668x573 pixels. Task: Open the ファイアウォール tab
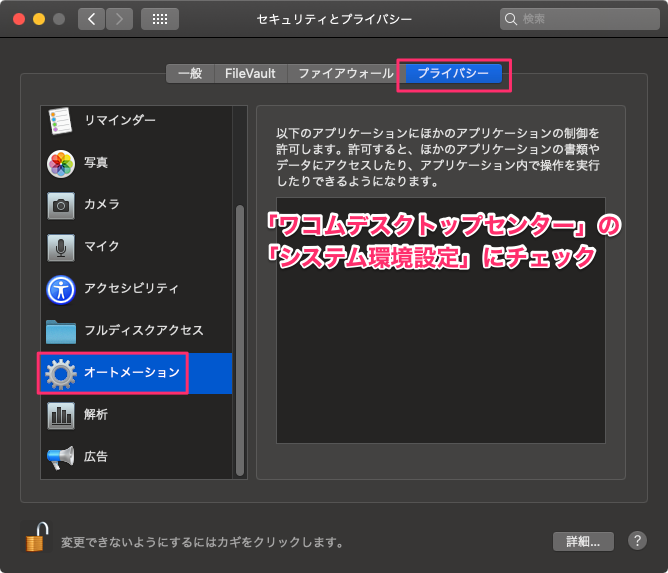346,73
